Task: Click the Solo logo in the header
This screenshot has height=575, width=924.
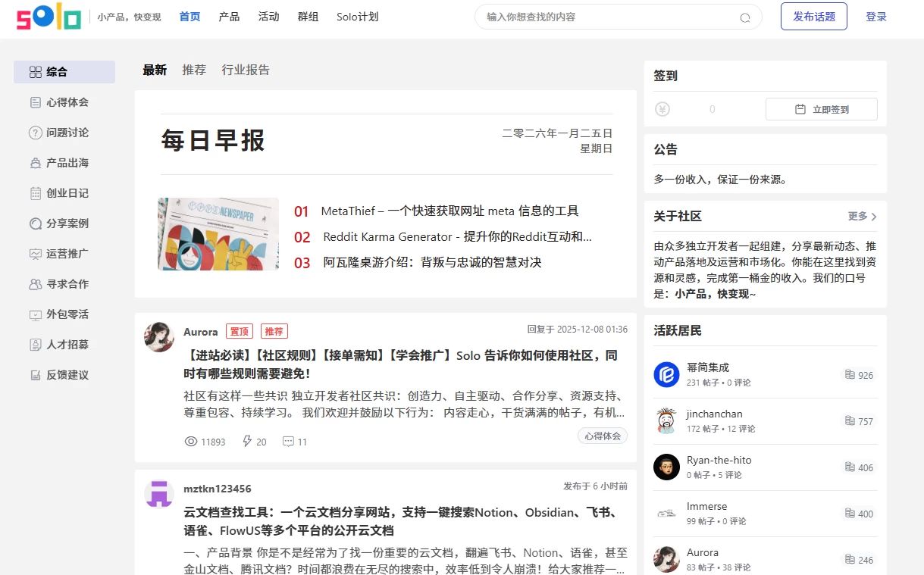Action: click(x=49, y=17)
